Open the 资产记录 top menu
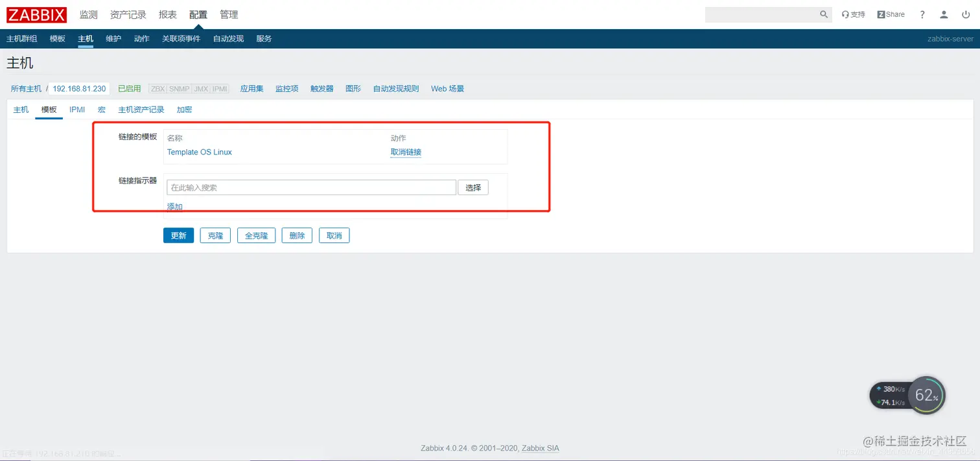The width and height of the screenshot is (980, 461). click(x=128, y=14)
